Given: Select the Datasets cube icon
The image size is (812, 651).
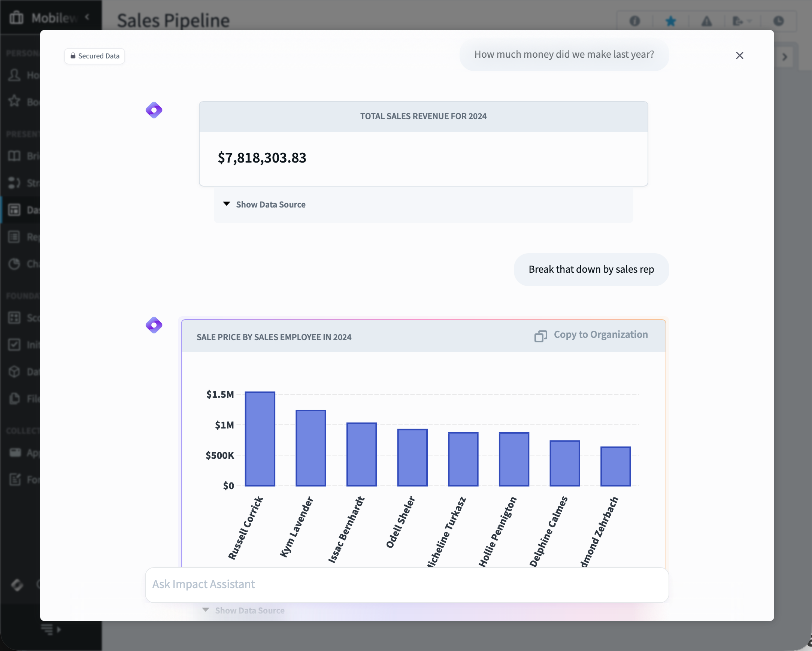Looking at the screenshot, I should coord(14,372).
